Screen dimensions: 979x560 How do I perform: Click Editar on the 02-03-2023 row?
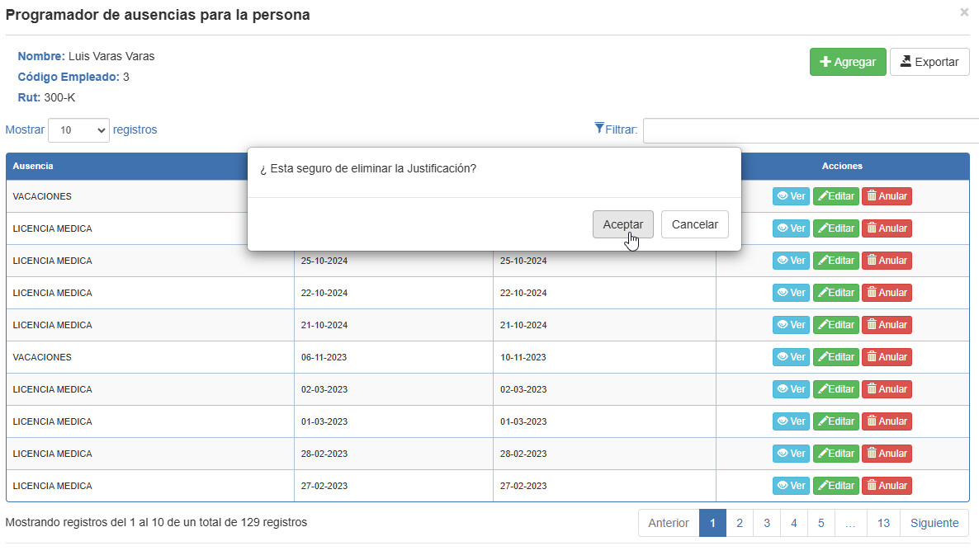(835, 389)
